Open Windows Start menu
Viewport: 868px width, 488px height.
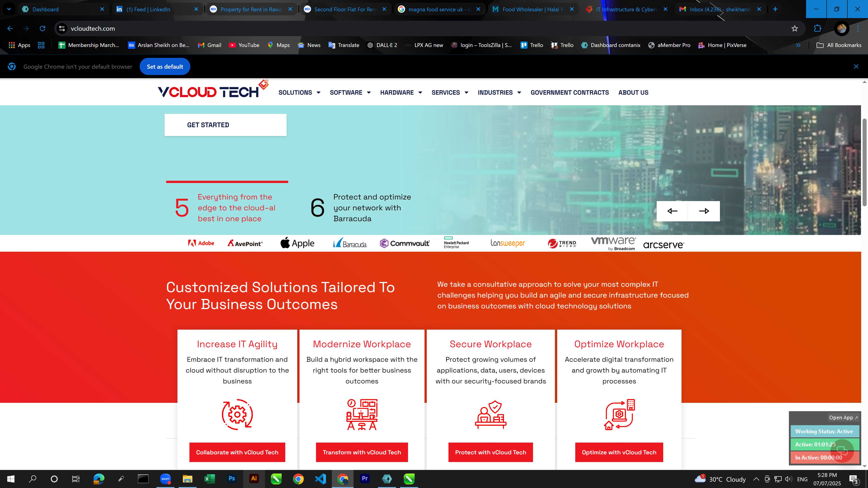pyautogui.click(x=11, y=479)
